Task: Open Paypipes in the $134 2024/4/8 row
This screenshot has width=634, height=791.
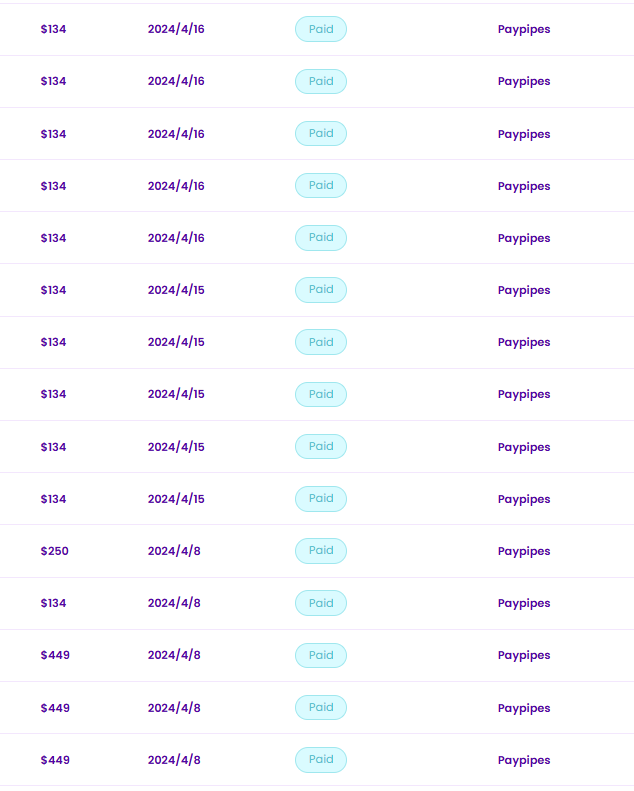Action: [x=524, y=603]
